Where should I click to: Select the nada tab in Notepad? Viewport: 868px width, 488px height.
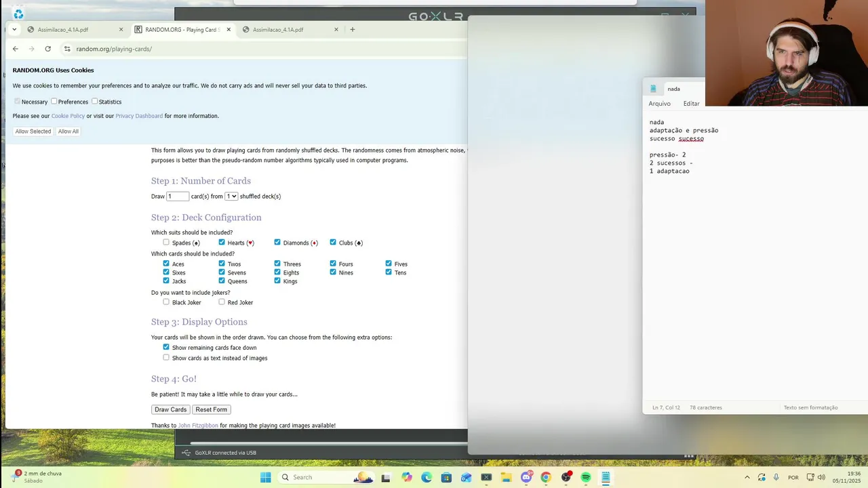coord(673,89)
